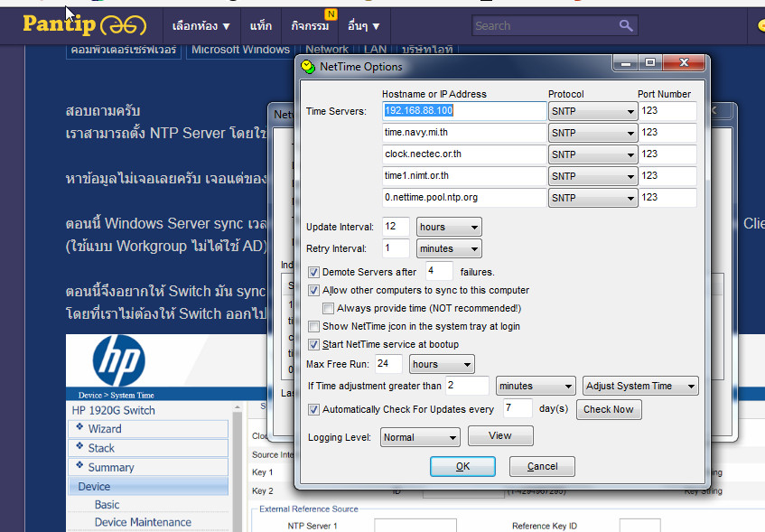765x532 pixels.
Task: Enable Always provide time option
Action: click(x=329, y=309)
